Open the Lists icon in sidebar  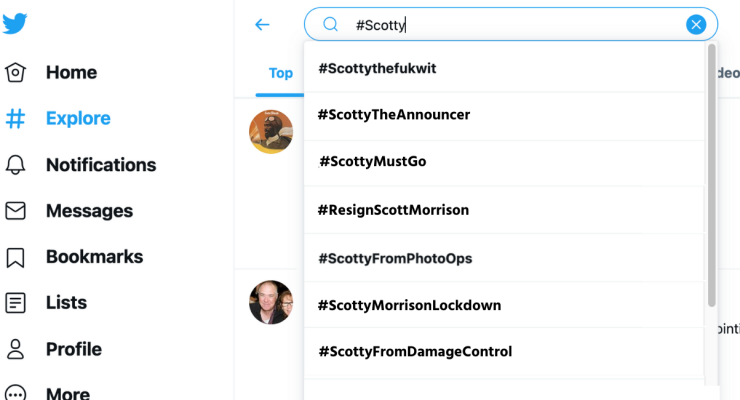(15, 303)
